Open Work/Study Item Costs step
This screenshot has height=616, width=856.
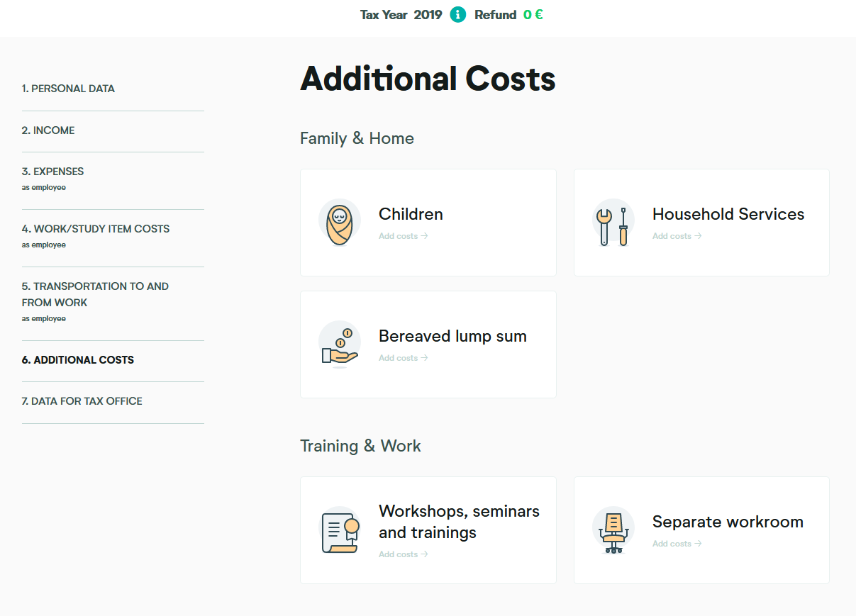96,229
